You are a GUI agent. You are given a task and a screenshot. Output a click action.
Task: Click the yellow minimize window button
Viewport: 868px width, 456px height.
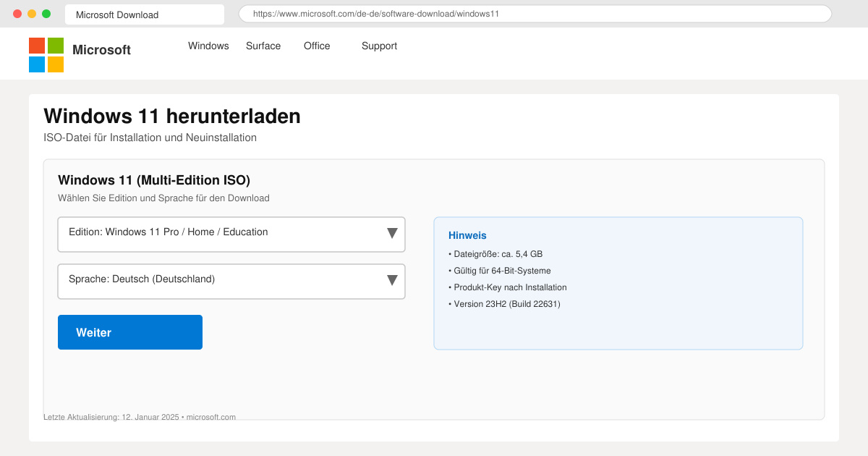point(32,14)
